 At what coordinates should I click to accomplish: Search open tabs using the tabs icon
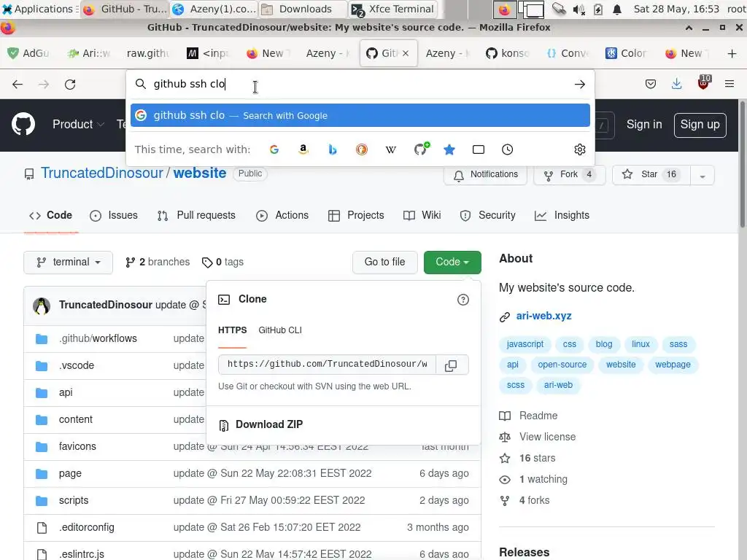tap(479, 149)
